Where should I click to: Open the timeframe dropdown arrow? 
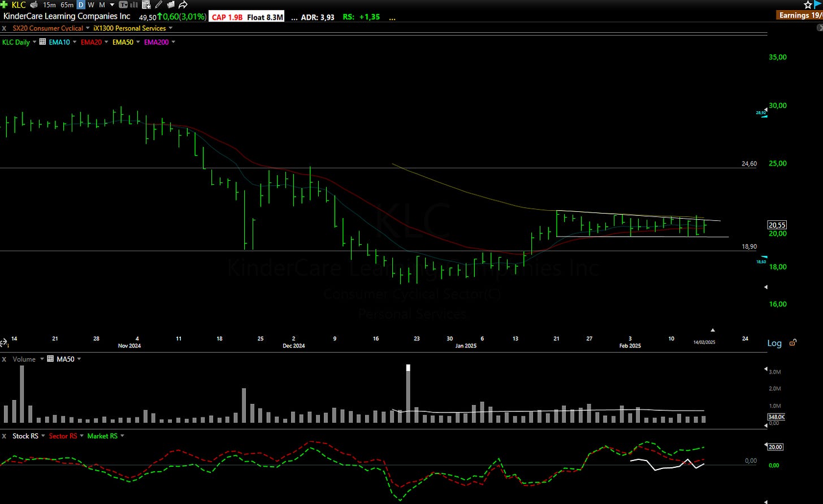[111, 5]
